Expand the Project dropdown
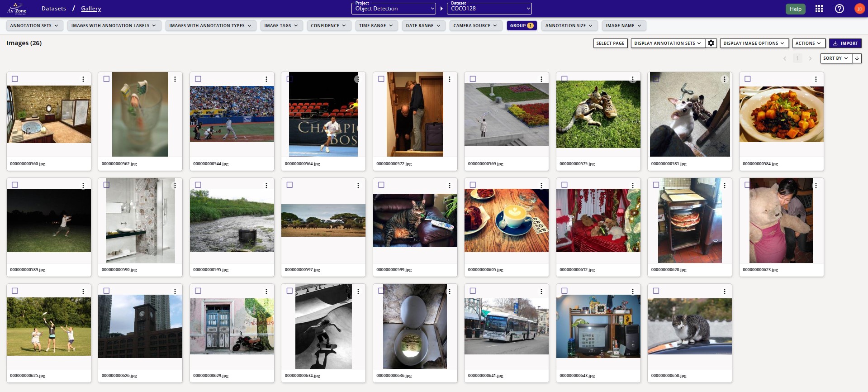 click(394, 9)
